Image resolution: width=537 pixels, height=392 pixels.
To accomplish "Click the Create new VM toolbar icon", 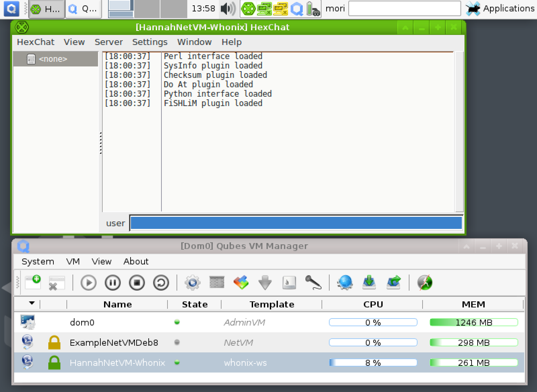I will pos(33,283).
